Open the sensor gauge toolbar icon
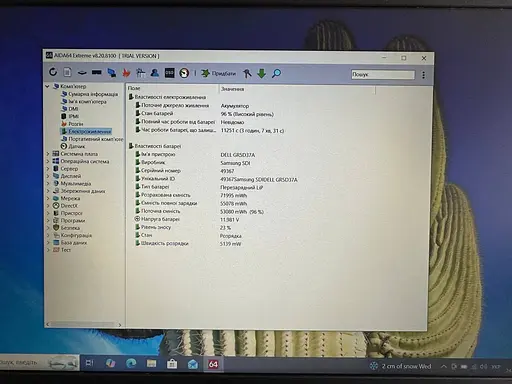Viewport: 512px width, 384px height. coord(184,73)
